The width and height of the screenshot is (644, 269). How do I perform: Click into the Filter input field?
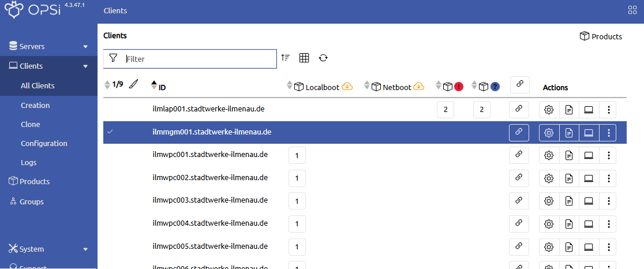coord(199,59)
